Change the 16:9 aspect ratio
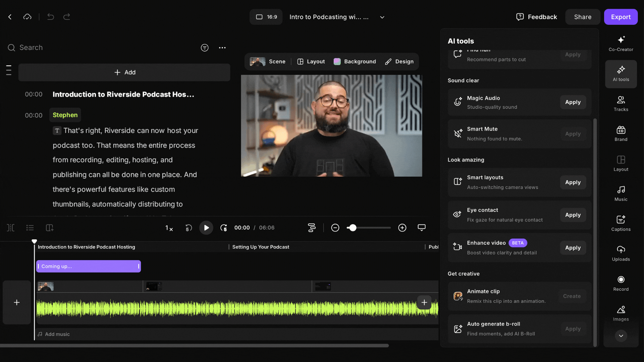Image resolution: width=644 pixels, height=362 pixels. point(266,17)
